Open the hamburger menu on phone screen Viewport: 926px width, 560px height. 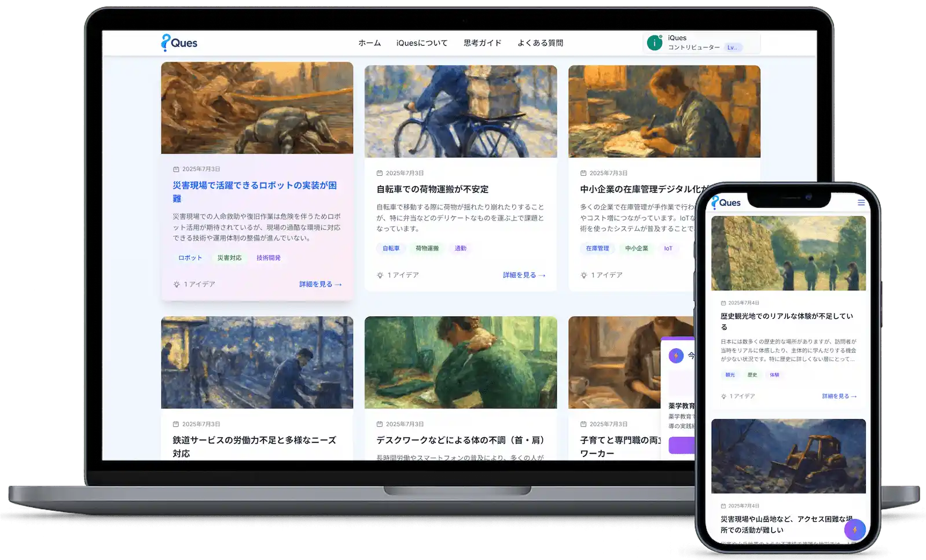(861, 202)
